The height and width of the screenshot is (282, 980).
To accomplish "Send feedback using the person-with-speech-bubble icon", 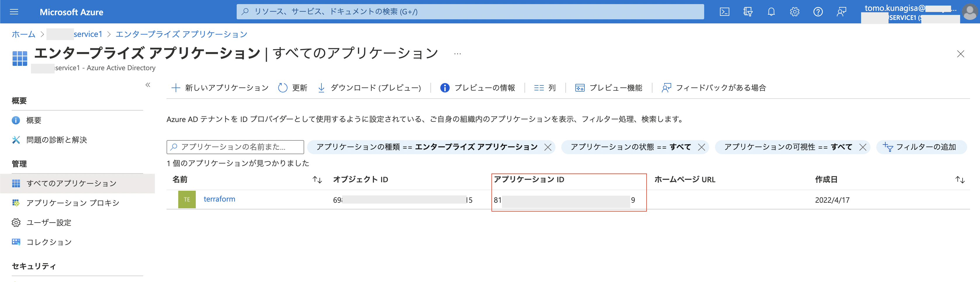I will tap(841, 12).
